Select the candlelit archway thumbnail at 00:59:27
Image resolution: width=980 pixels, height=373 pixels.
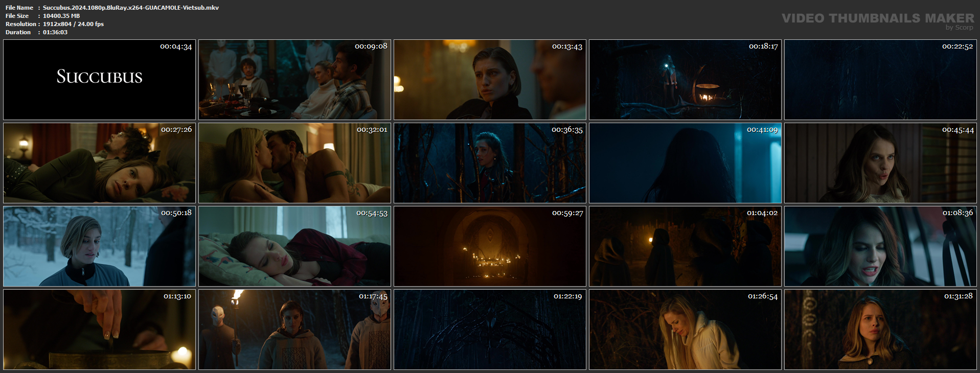pos(490,246)
